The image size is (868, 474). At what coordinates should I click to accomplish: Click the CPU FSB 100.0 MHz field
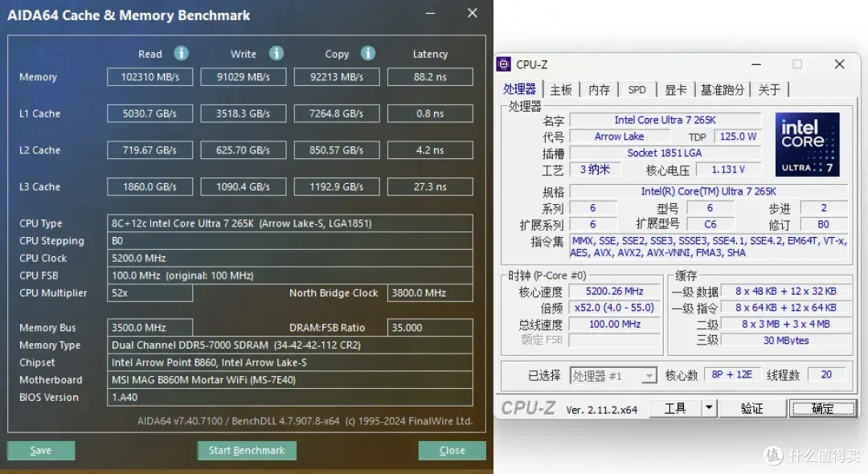click(290, 276)
